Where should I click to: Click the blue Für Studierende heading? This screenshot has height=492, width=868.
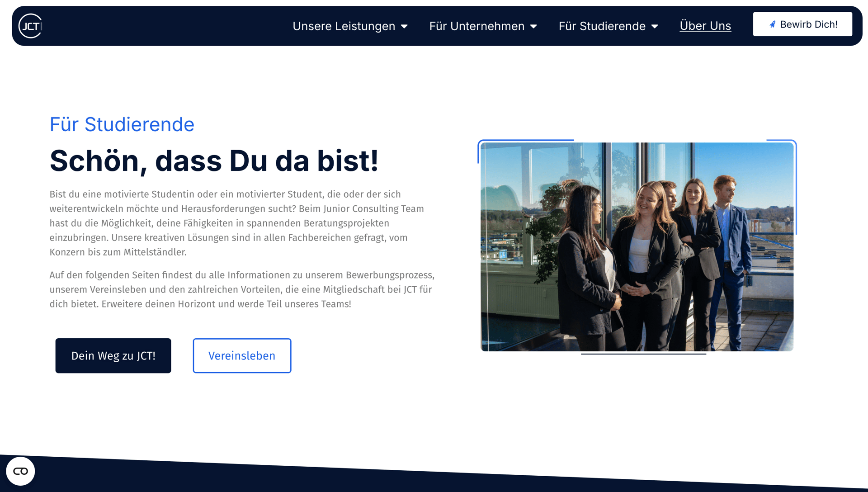tap(122, 124)
